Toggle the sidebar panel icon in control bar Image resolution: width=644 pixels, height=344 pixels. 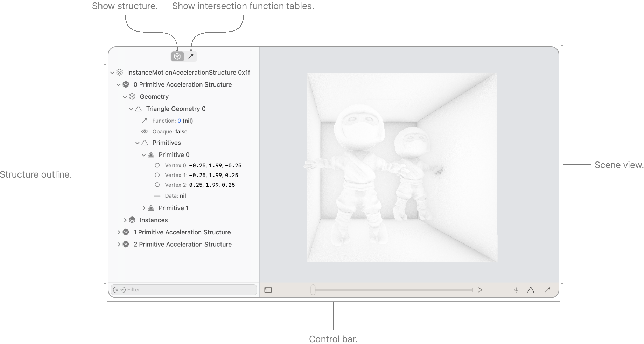[268, 290]
